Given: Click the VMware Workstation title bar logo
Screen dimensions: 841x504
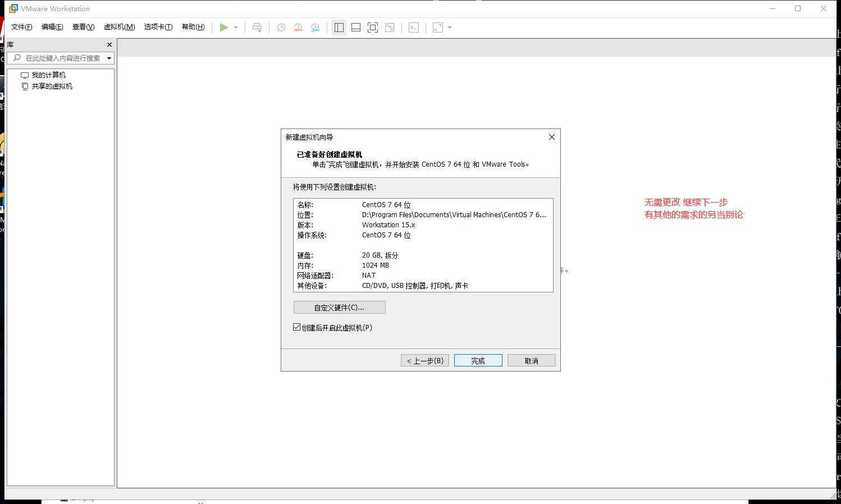Looking at the screenshot, I should point(13,8).
